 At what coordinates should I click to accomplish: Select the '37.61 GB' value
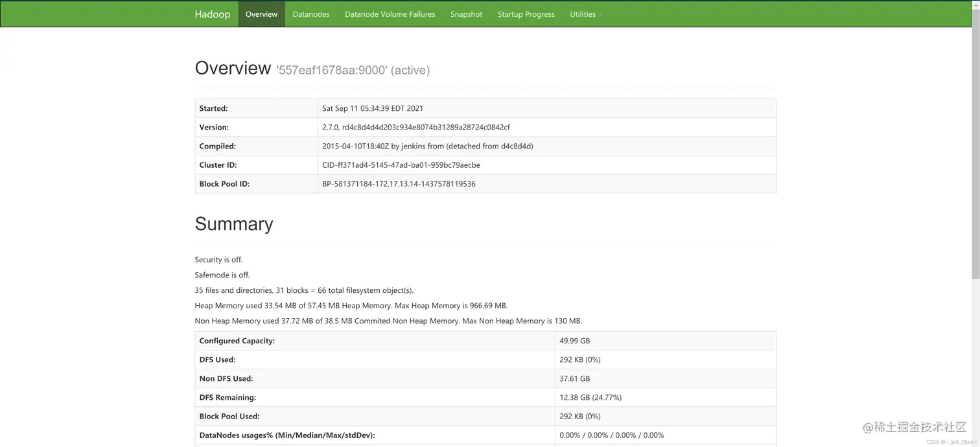[575, 378]
